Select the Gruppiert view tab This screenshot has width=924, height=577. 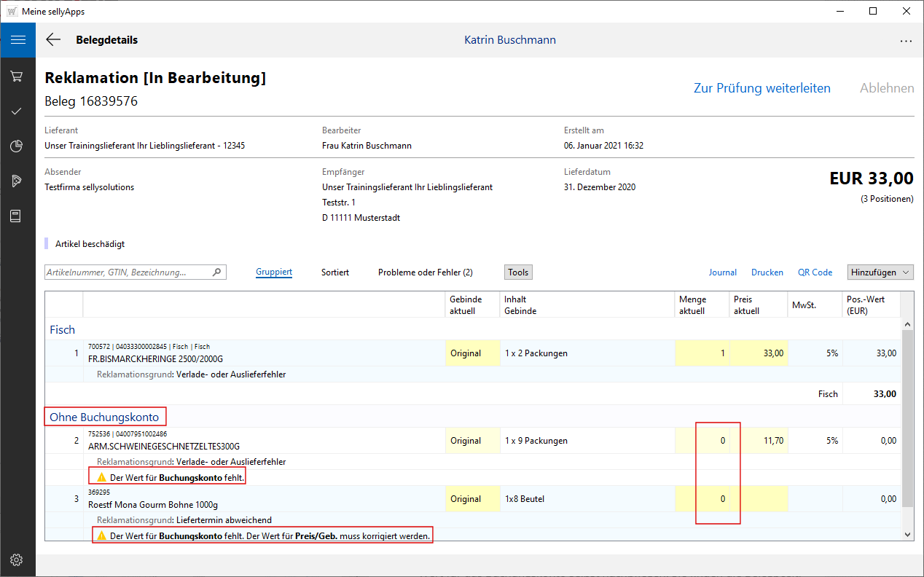(274, 272)
